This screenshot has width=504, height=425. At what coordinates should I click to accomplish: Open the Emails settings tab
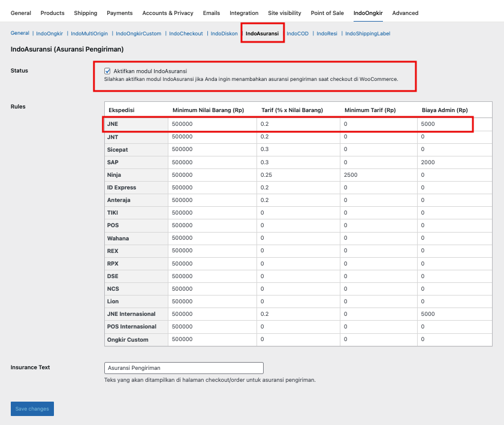tap(212, 13)
